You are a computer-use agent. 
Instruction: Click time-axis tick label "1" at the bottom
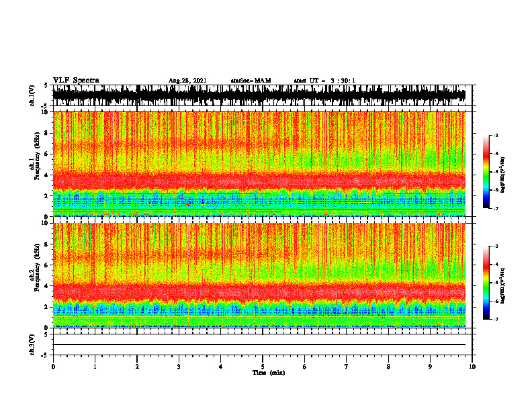click(x=95, y=367)
